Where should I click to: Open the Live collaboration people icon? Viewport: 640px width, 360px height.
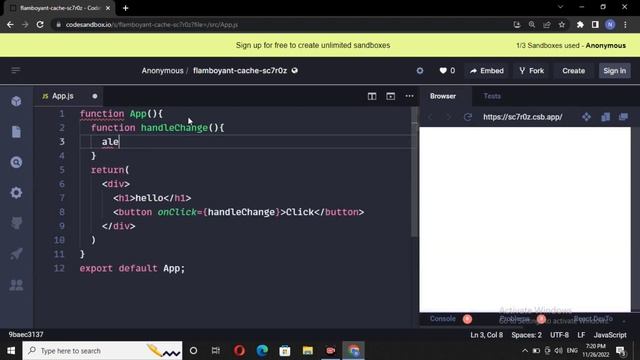16,285
